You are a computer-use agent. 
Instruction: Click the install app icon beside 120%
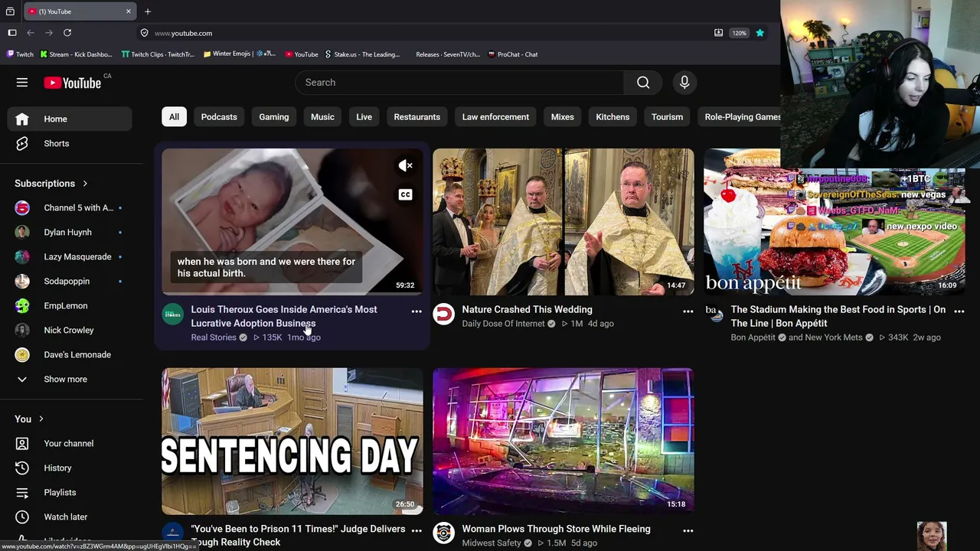(718, 33)
